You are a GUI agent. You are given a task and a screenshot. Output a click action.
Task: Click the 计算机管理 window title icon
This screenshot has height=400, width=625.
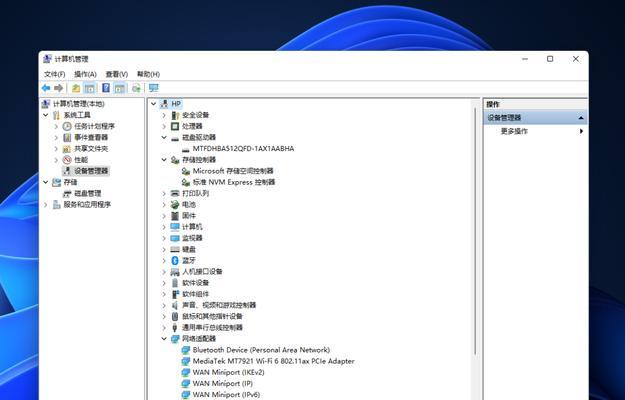coord(47,59)
